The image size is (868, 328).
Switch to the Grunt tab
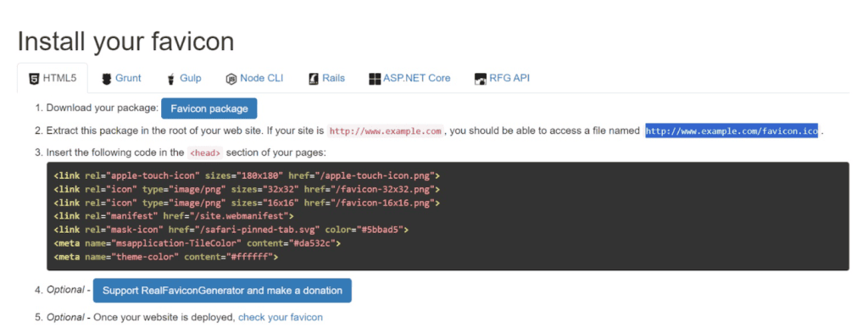point(122,79)
